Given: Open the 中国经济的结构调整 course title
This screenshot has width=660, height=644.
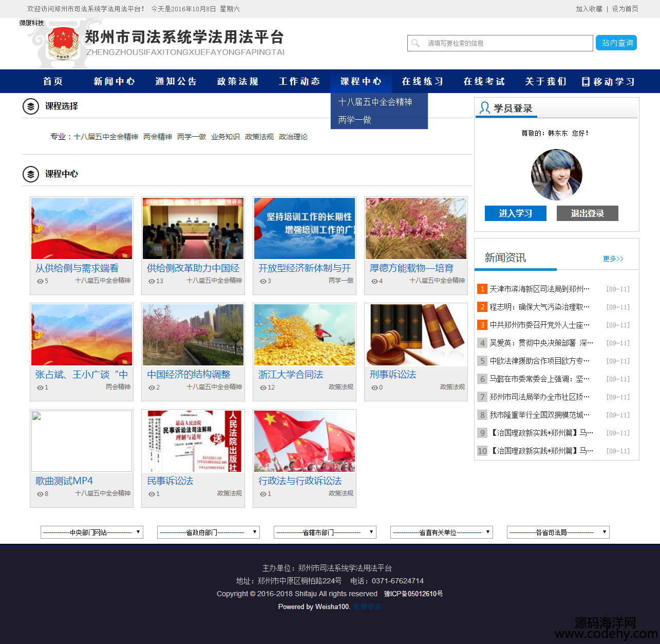Looking at the screenshot, I should point(188,375).
